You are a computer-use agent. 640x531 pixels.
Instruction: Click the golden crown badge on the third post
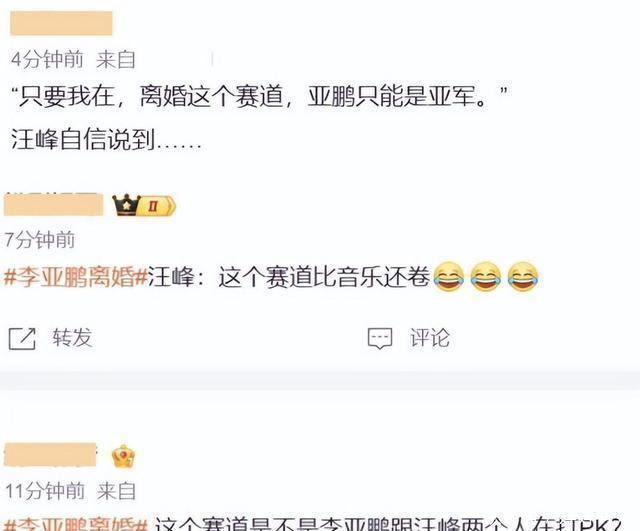[x=123, y=457]
